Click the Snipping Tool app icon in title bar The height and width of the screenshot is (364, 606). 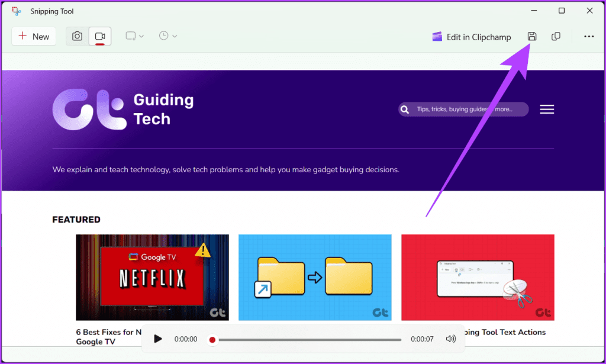16,11
